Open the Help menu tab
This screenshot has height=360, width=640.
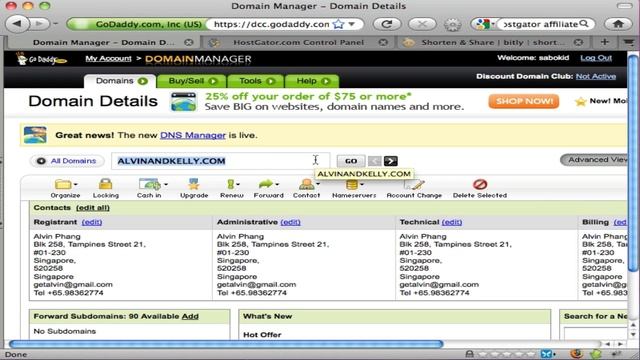(x=312, y=81)
